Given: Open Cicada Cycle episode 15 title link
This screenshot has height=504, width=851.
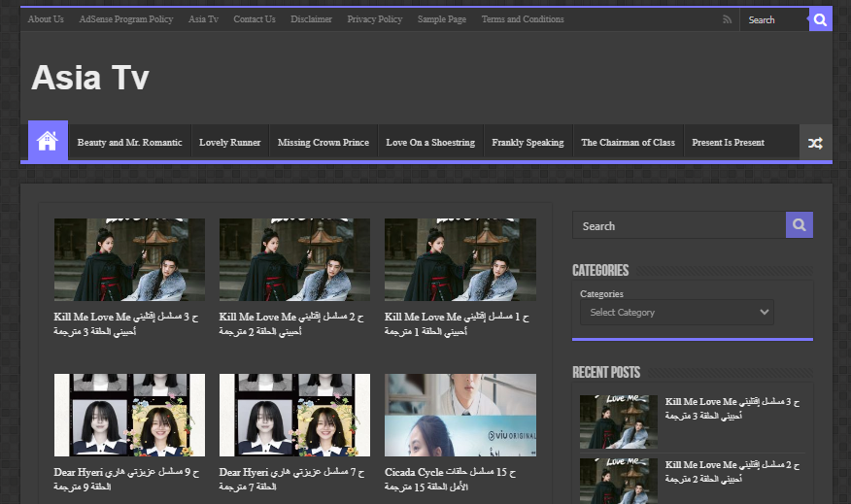Looking at the screenshot, I should 451,479.
